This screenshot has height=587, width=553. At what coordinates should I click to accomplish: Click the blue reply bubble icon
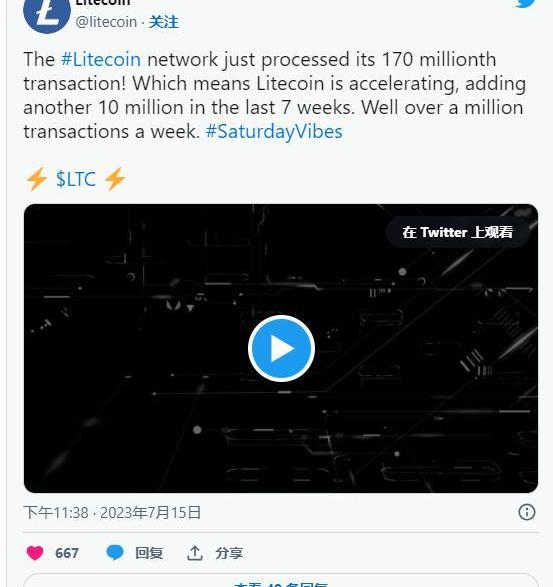pyautogui.click(x=115, y=553)
